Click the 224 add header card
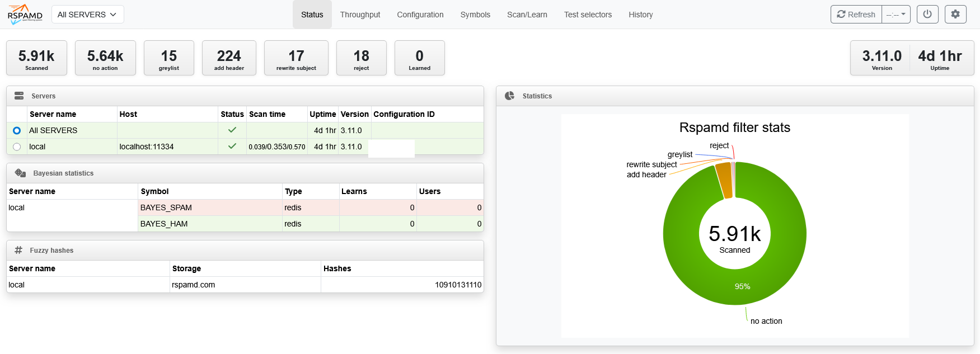This screenshot has width=980, height=354. point(229,58)
